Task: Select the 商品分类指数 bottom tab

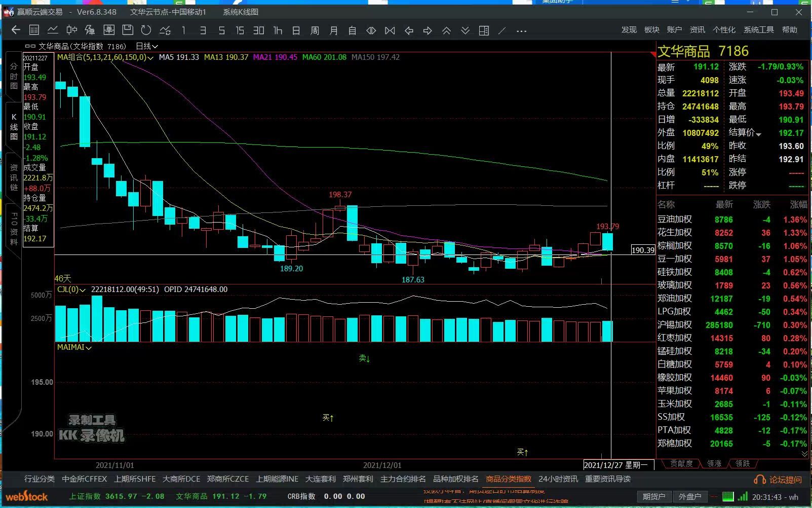Action: 509,479
